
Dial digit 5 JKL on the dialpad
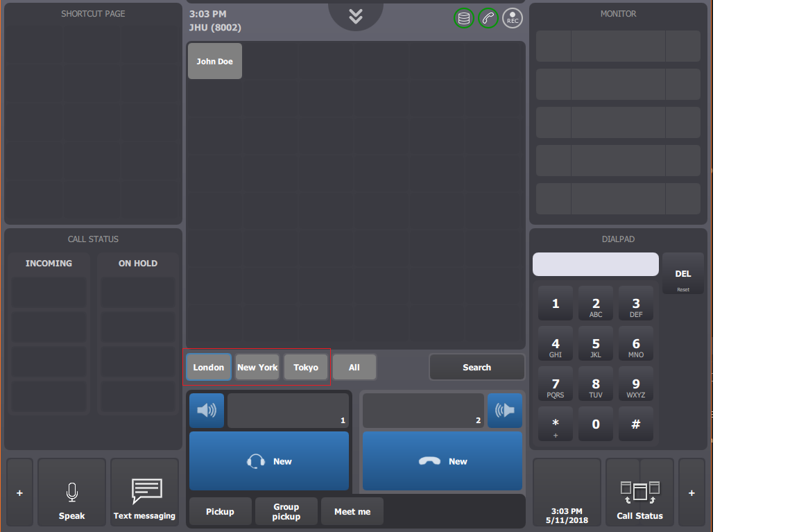coord(596,343)
